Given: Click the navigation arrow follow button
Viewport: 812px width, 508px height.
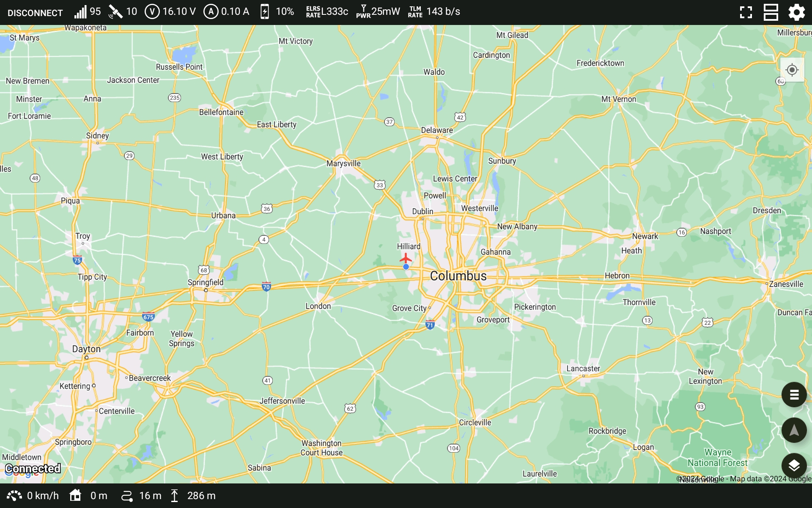Looking at the screenshot, I should [x=794, y=430].
